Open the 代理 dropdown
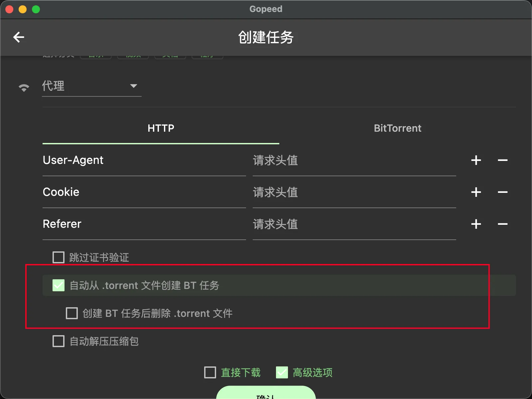The height and width of the screenshot is (399, 532). click(91, 86)
